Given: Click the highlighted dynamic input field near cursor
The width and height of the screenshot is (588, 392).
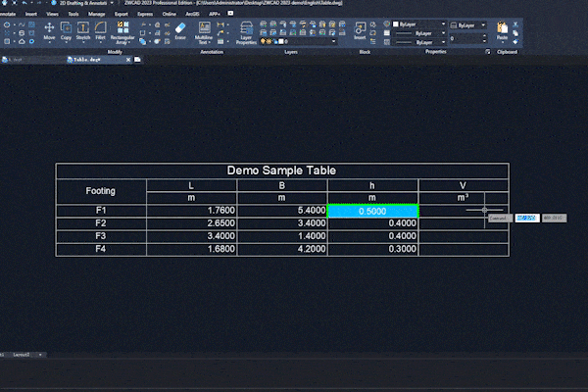Looking at the screenshot, I should coord(527,218).
